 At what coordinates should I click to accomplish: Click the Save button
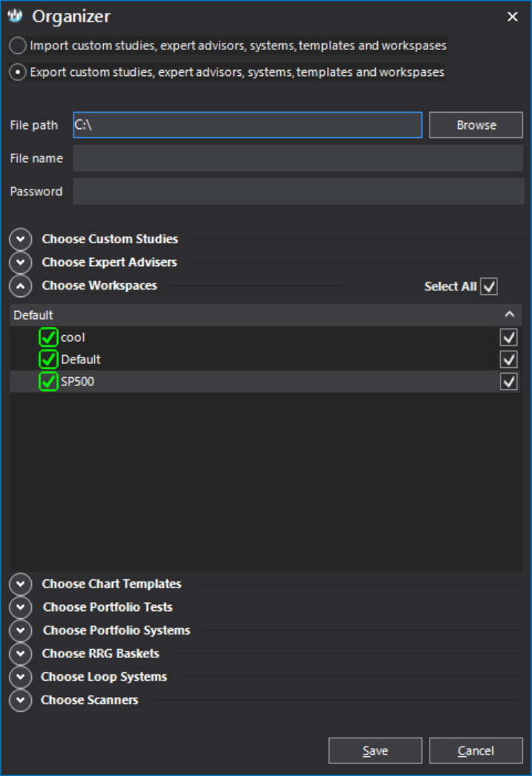pyautogui.click(x=375, y=751)
